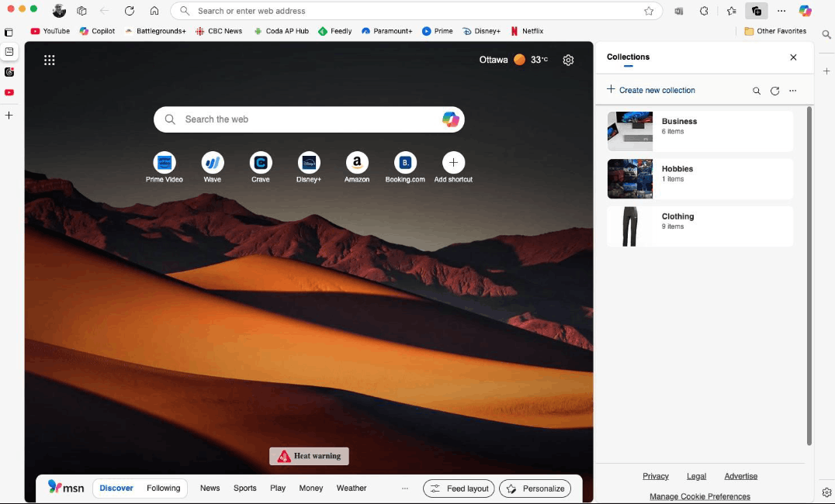This screenshot has width=835, height=504.
Task: Search within Collections panel
Action: (756, 91)
